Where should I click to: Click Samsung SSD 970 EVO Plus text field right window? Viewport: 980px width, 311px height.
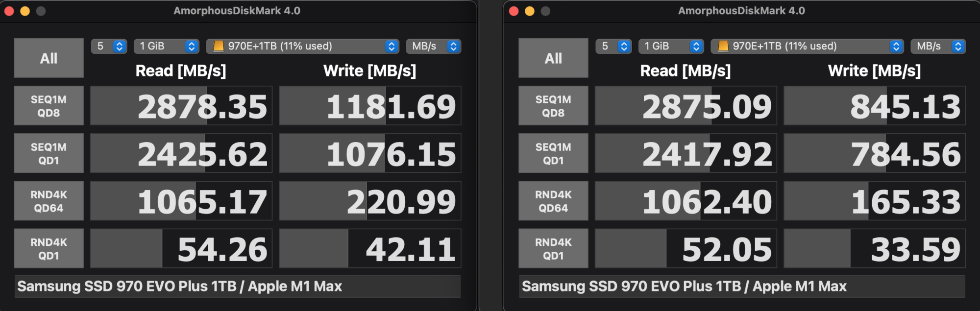pyautogui.click(x=742, y=286)
